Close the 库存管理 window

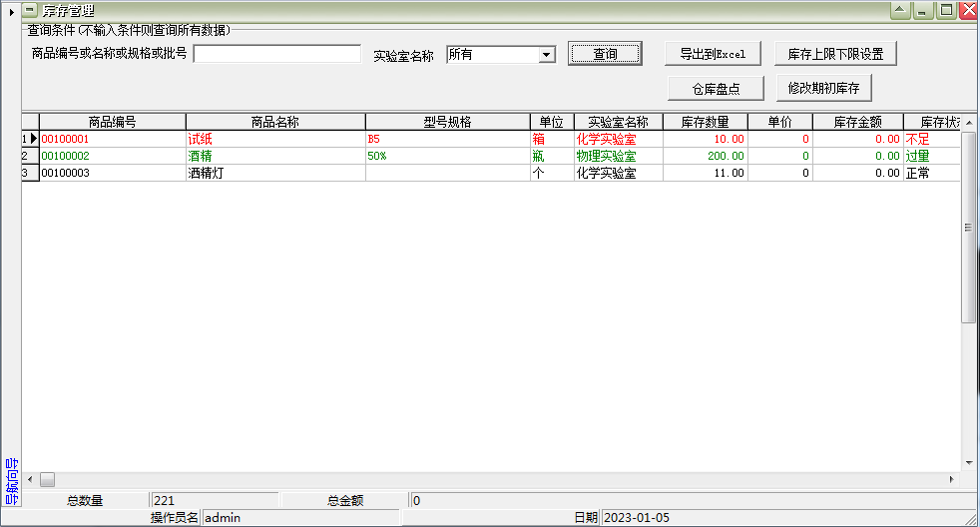(969, 10)
